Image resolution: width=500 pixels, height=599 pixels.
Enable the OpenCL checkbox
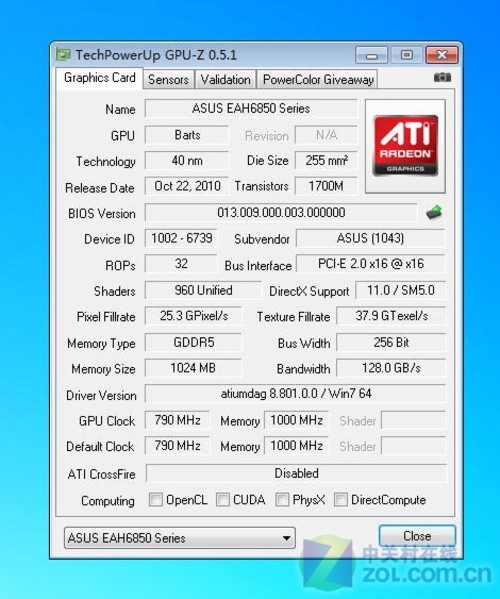pos(155,500)
